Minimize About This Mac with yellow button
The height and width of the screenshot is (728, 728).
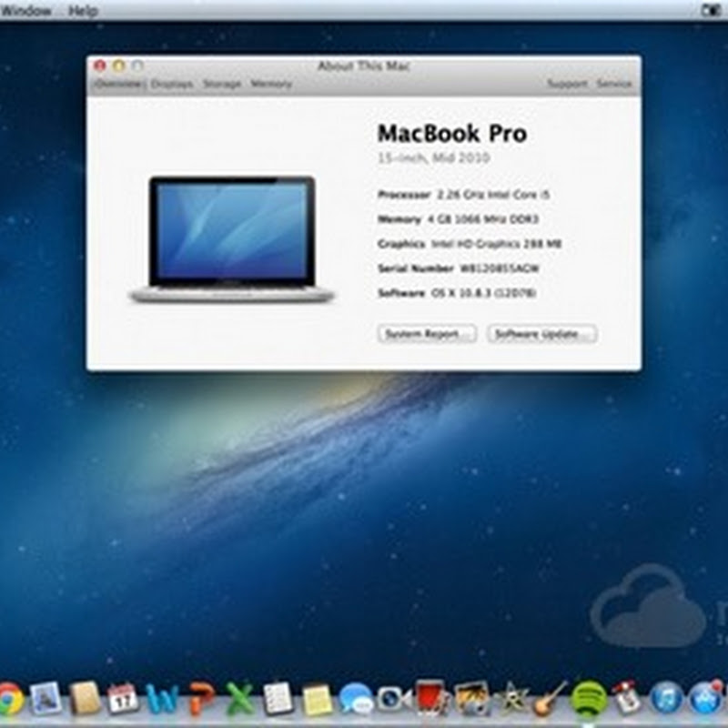pyautogui.click(x=119, y=66)
